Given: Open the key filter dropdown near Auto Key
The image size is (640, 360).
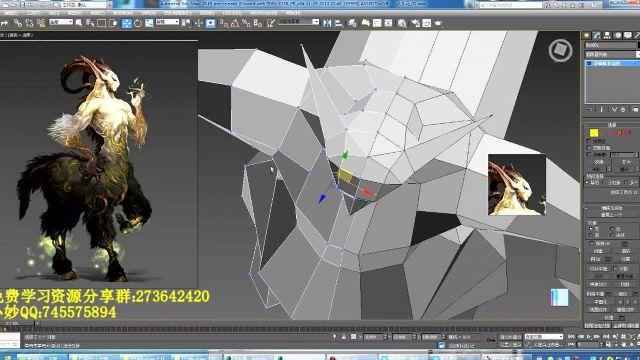Looking at the screenshot, I should (544, 337).
